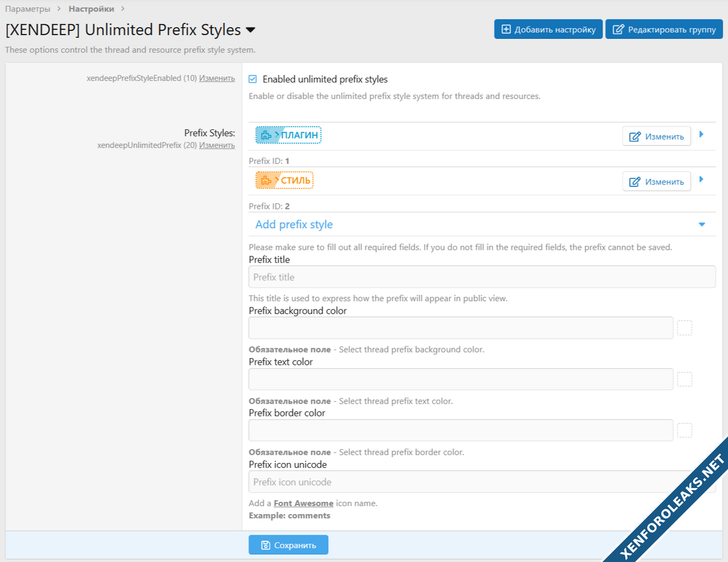Collapse the Add prefix style section

click(x=702, y=225)
